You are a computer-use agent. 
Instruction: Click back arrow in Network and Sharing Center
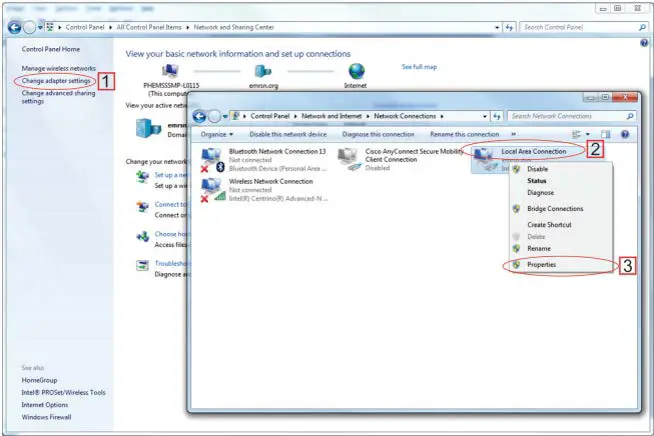[15, 28]
